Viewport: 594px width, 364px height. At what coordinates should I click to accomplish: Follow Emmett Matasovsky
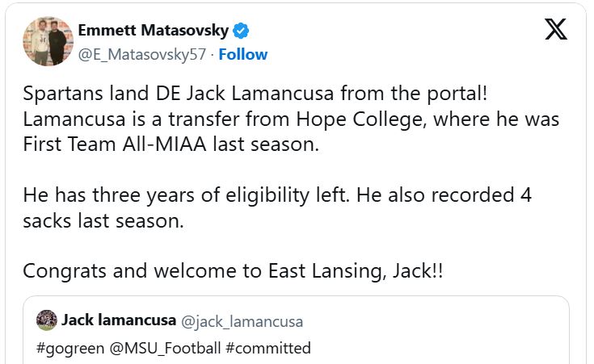(x=242, y=55)
